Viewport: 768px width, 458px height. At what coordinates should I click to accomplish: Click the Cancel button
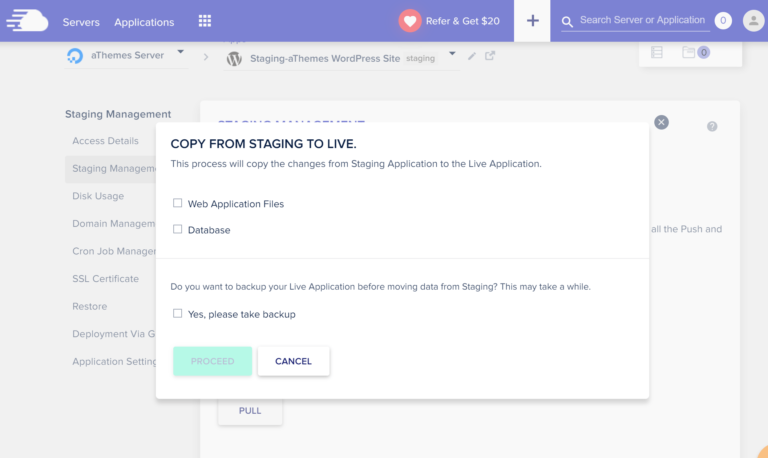click(293, 361)
